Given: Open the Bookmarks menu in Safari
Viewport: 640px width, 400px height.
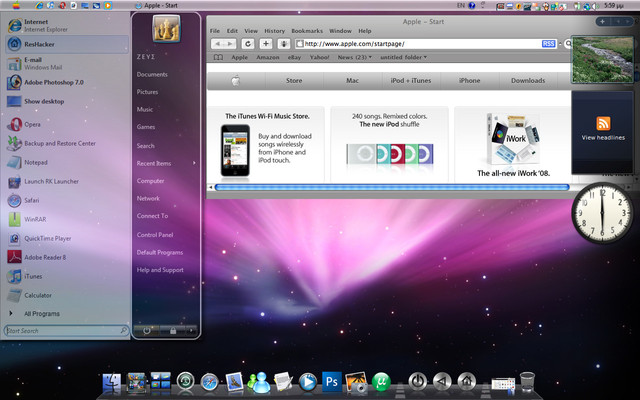Looking at the screenshot, I should click(x=308, y=31).
